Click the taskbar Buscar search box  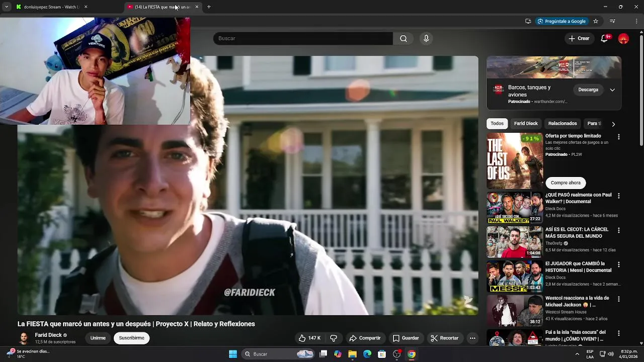click(278, 354)
